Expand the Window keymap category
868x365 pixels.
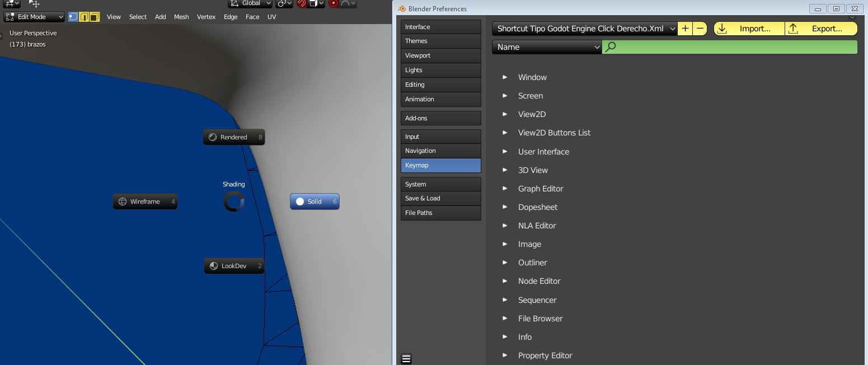505,77
